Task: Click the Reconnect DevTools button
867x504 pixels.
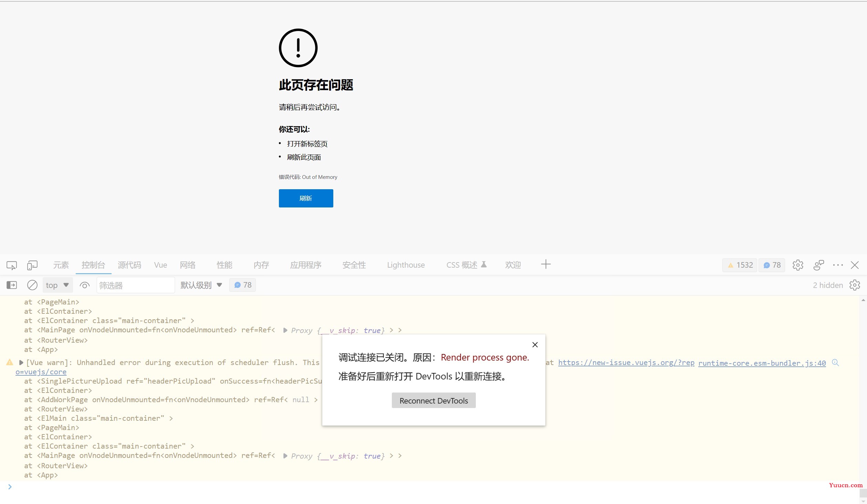Action: coord(433,400)
